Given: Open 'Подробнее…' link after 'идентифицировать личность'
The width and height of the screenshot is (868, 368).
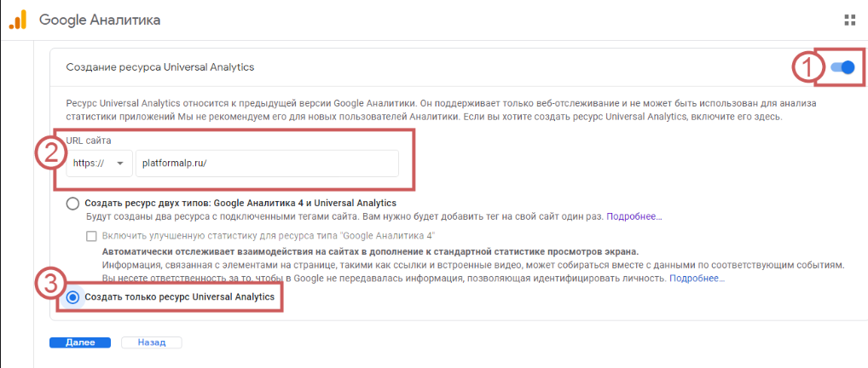Looking at the screenshot, I should [697, 279].
